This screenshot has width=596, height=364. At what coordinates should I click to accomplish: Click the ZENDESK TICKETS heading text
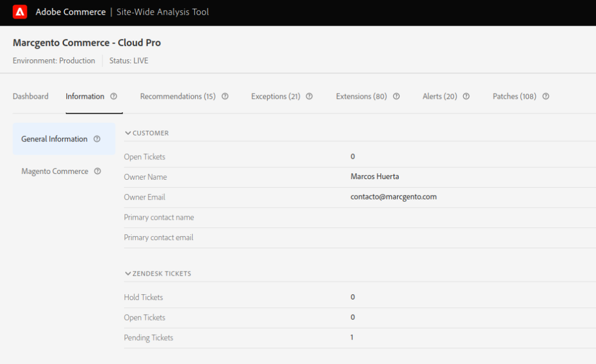pos(162,274)
